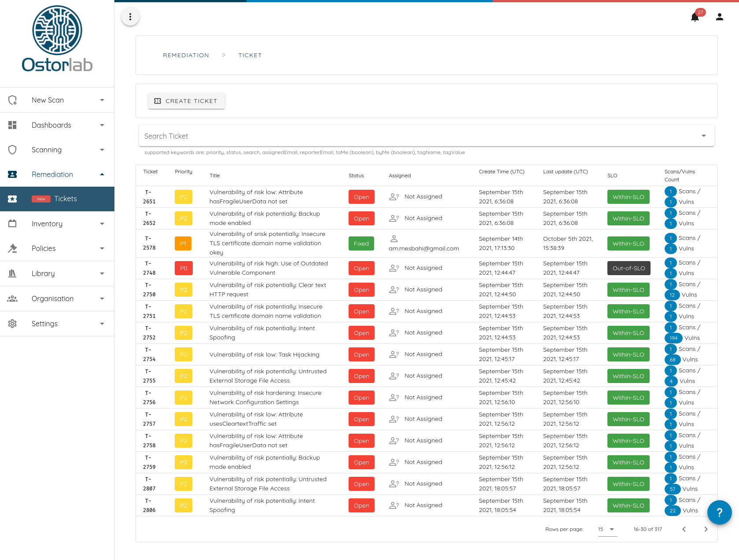Image resolution: width=739 pixels, height=560 pixels.
Task: Select the New Scan menu item
Action: (x=57, y=100)
